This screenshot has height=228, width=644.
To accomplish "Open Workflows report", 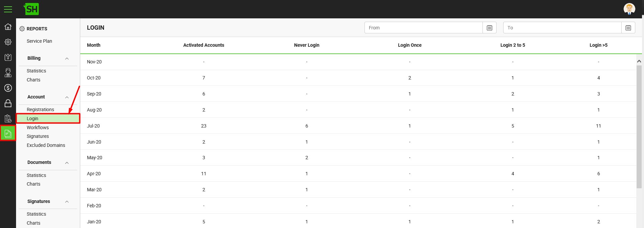I will [x=38, y=128].
